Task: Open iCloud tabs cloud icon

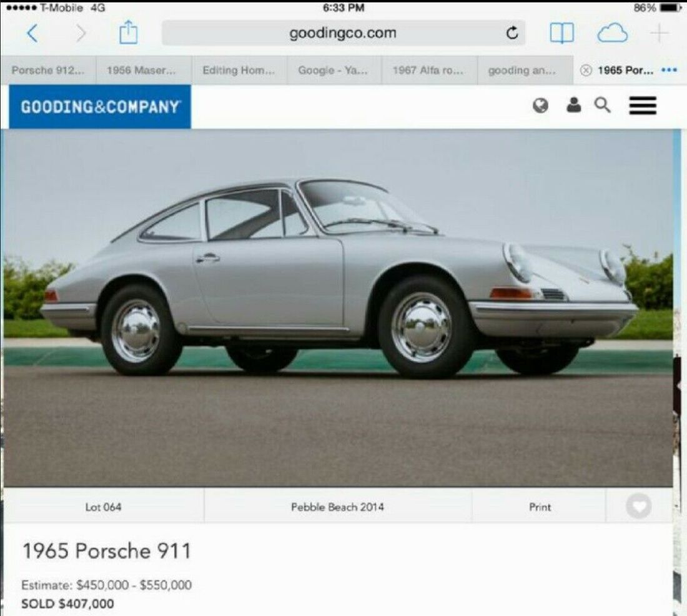Action: tap(612, 33)
